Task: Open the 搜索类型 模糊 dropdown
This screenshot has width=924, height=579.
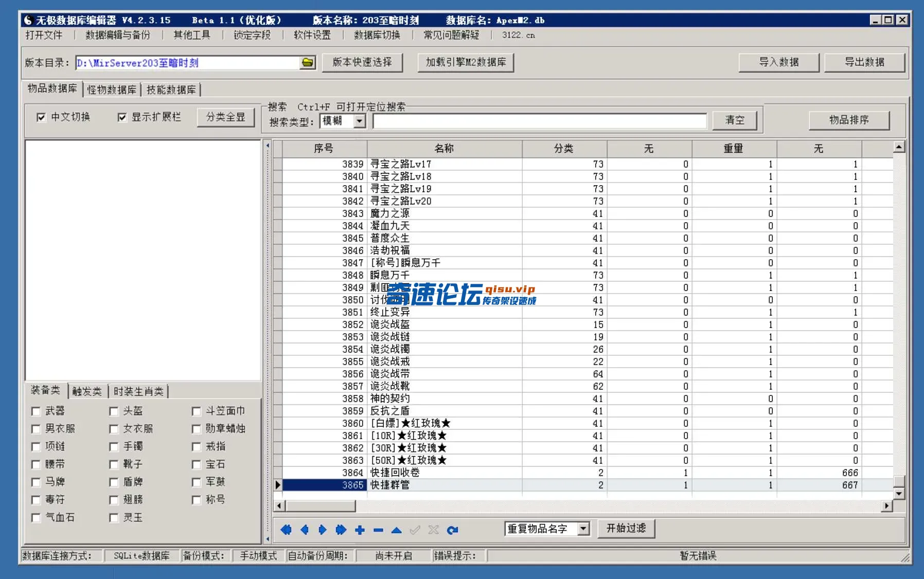Action: pyautogui.click(x=360, y=121)
